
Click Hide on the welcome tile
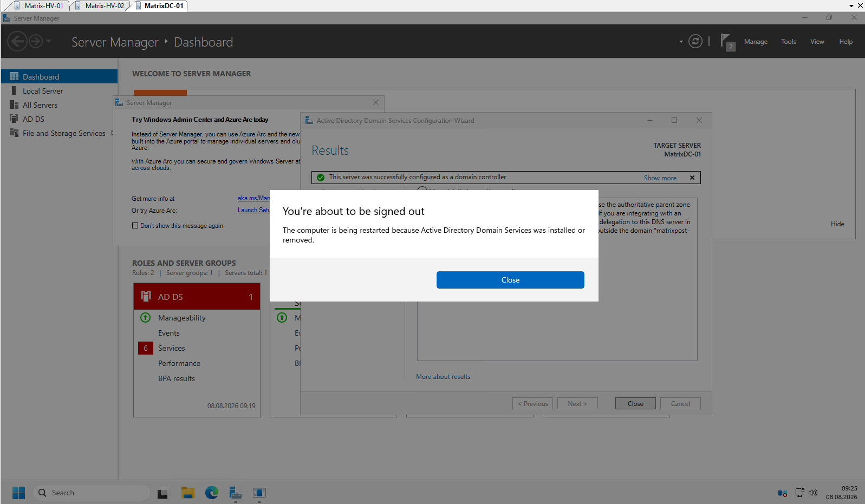point(837,224)
